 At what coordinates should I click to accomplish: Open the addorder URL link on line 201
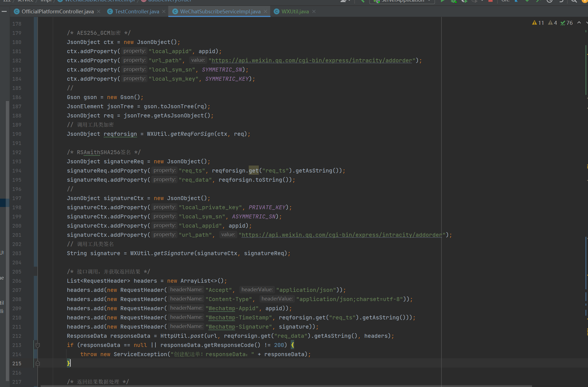tap(341, 235)
